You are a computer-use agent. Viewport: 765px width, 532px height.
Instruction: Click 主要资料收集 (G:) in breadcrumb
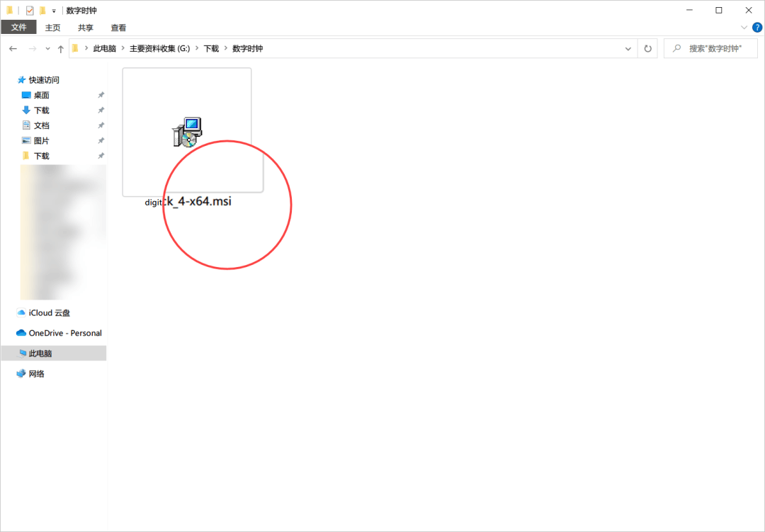tap(159, 48)
